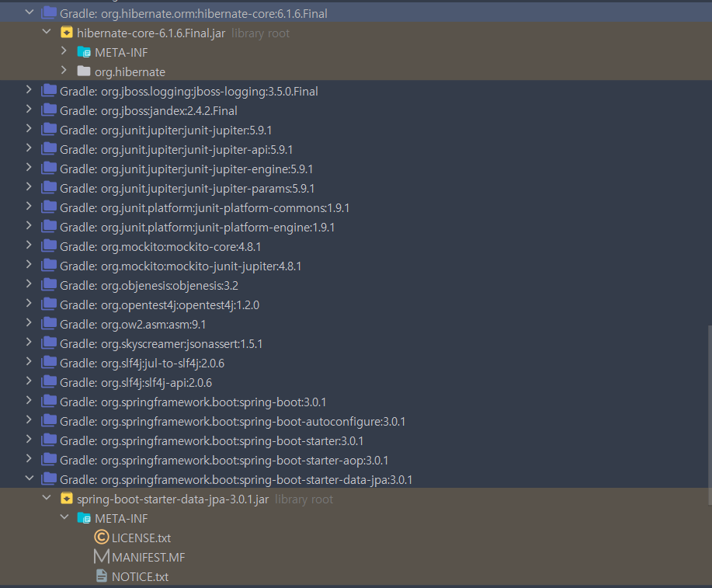Expand org.jboss:jandex:2.4.2.Final library
This screenshot has width=712, height=588.
pos(29,109)
